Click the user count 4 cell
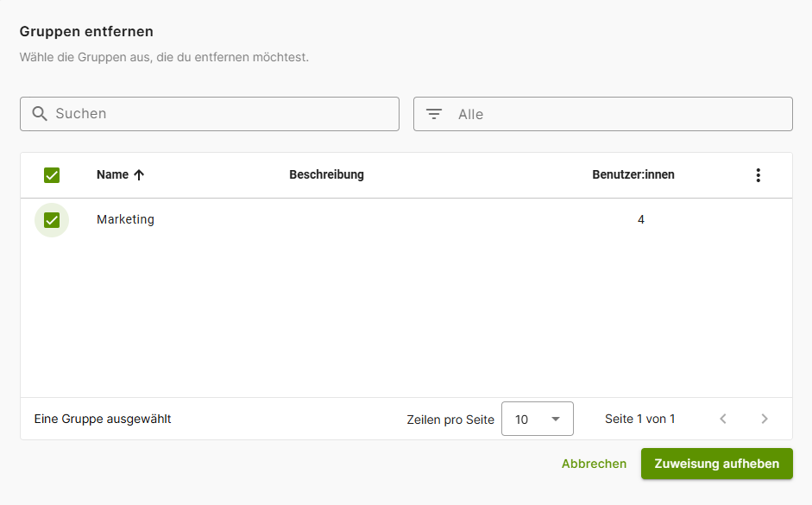 pyautogui.click(x=640, y=219)
